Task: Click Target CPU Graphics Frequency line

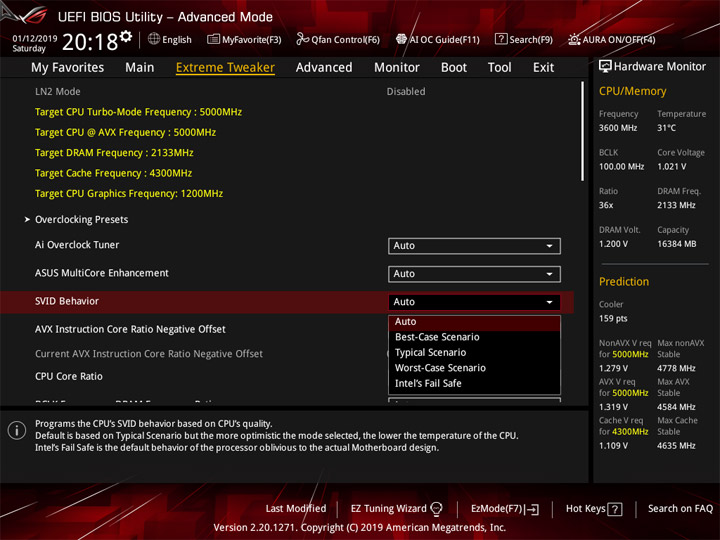Action: [x=129, y=193]
